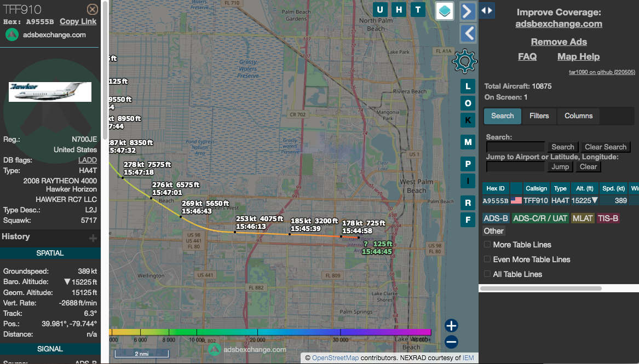This screenshot has width=639, height=364.
Task: Zoom out with the minus button
Action: [451, 342]
